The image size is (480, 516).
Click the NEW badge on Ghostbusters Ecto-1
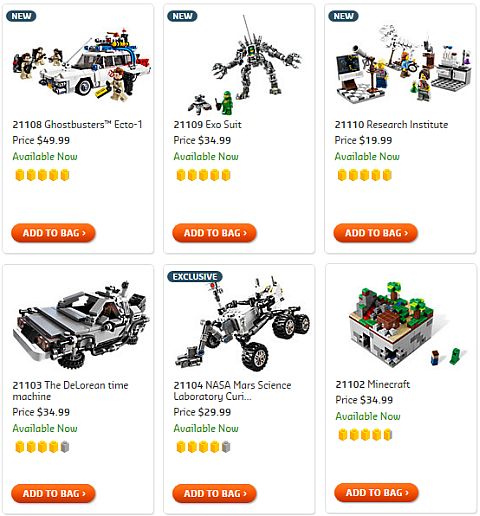click(21, 16)
